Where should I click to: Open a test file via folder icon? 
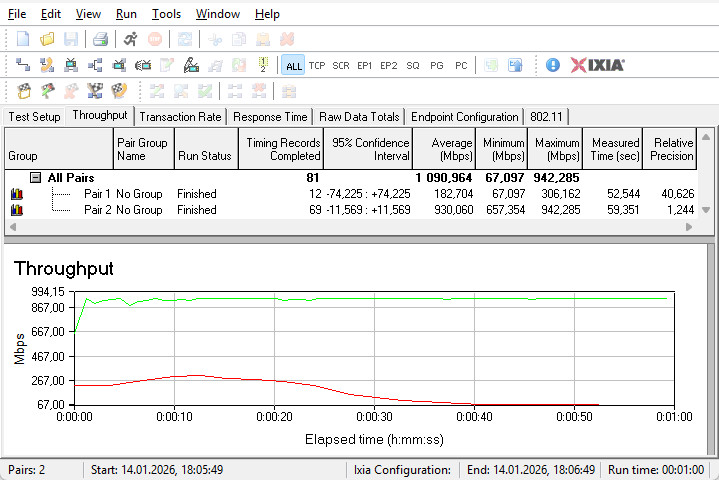pos(47,39)
